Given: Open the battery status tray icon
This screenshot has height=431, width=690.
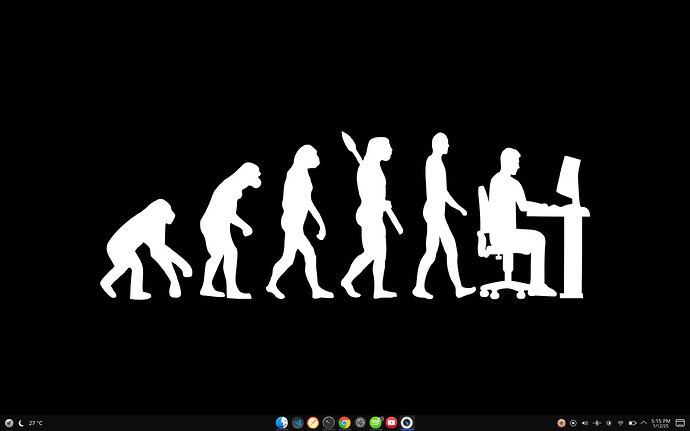Looking at the screenshot, I should click(x=632, y=423).
